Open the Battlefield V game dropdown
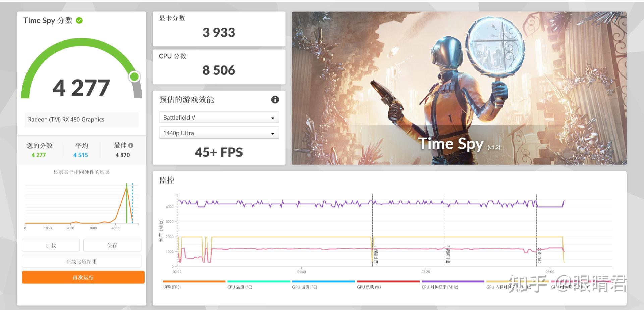This screenshot has width=644, height=310. point(219,118)
